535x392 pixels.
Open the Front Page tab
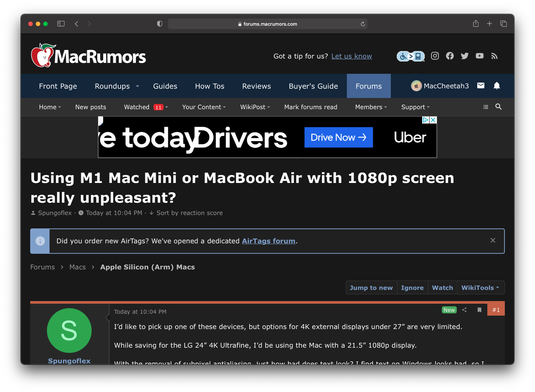pyautogui.click(x=58, y=86)
